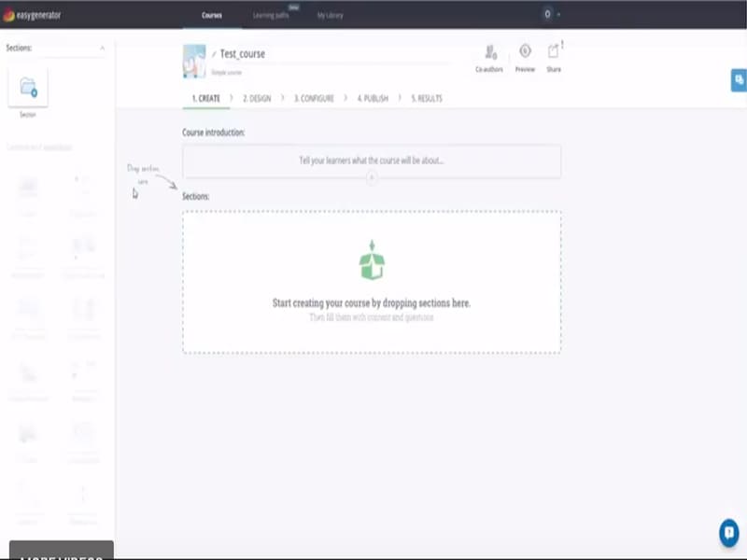The height and width of the screenshot is (560, 747).
Task: Switch to the My Library tab
Action: [331, 14]
